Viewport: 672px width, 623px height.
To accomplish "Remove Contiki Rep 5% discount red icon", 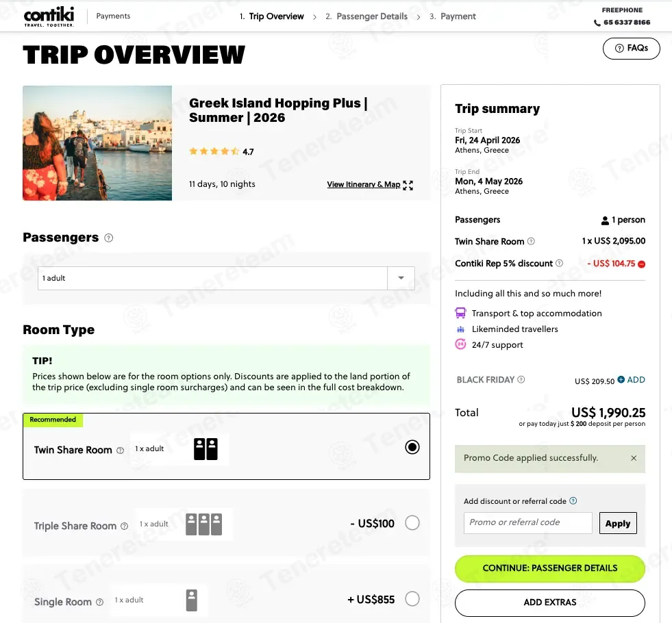I will (642, 264).
